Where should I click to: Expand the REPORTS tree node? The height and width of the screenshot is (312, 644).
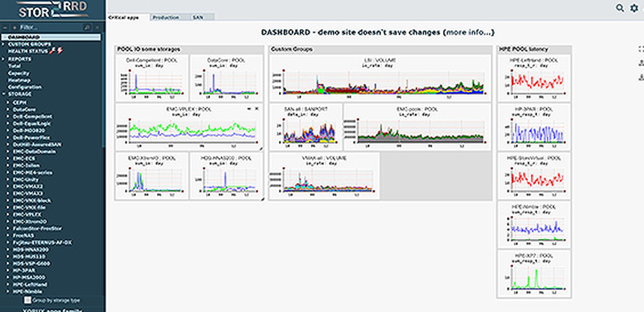click(4, 59)
